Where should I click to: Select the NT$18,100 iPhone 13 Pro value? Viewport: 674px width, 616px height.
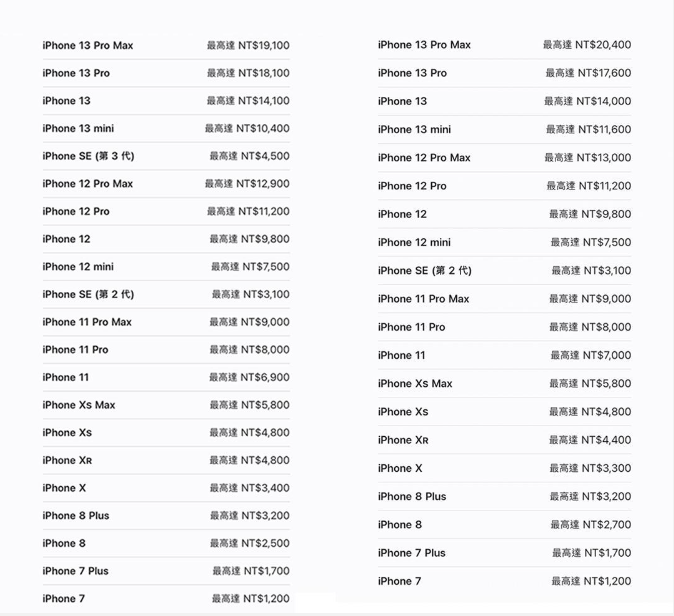(x=248, y=73)
